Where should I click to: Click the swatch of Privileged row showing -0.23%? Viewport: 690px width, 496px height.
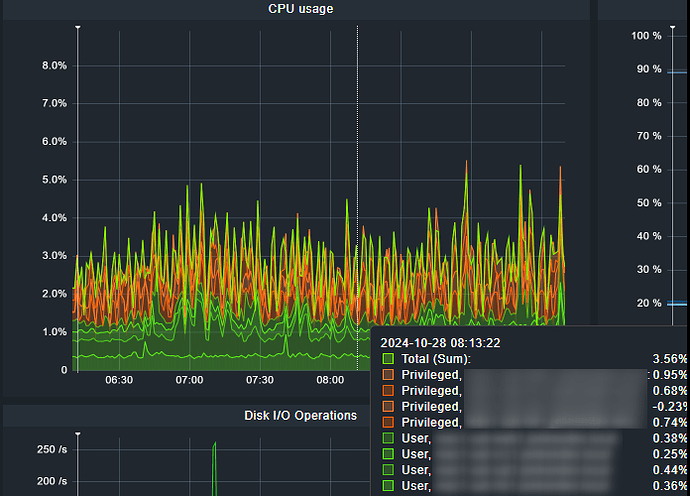coord(388,406)
